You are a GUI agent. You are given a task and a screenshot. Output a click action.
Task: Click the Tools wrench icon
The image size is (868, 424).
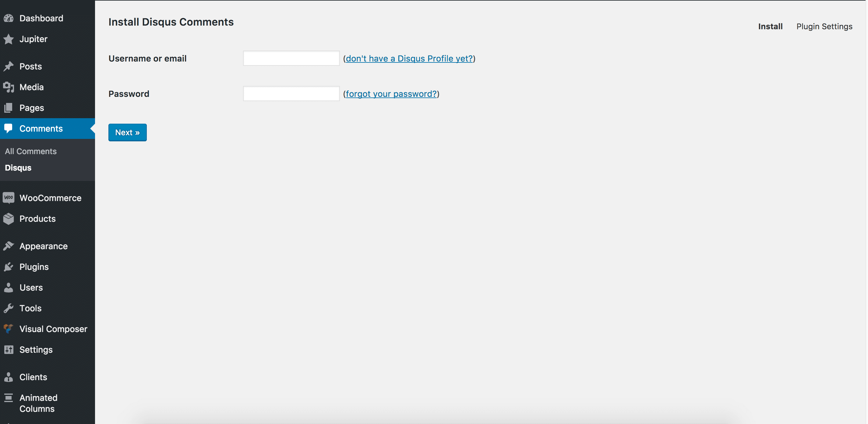tap(9, 308)
